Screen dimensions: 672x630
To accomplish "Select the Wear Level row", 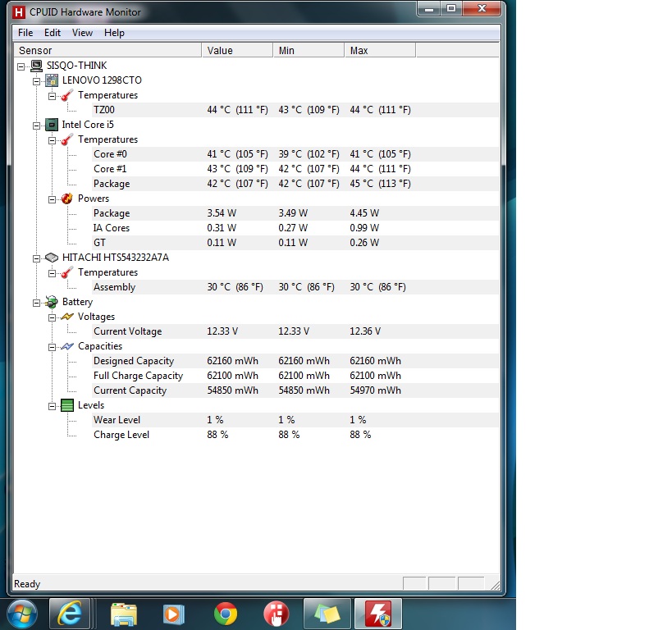I will click(295, 420).
